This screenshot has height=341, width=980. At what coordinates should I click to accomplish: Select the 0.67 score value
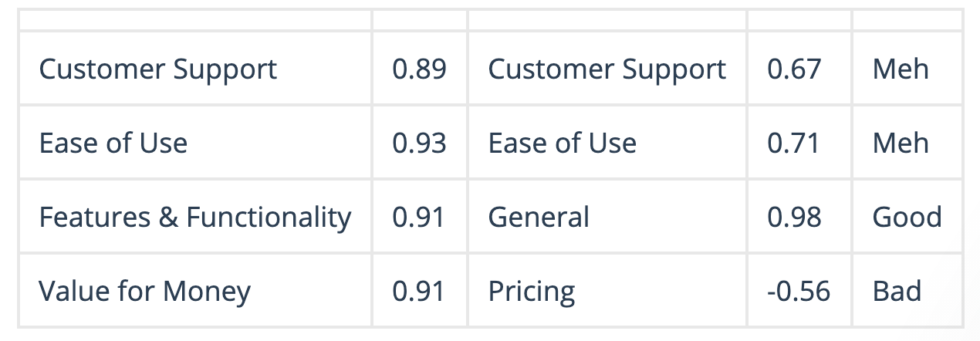(794, 69)
